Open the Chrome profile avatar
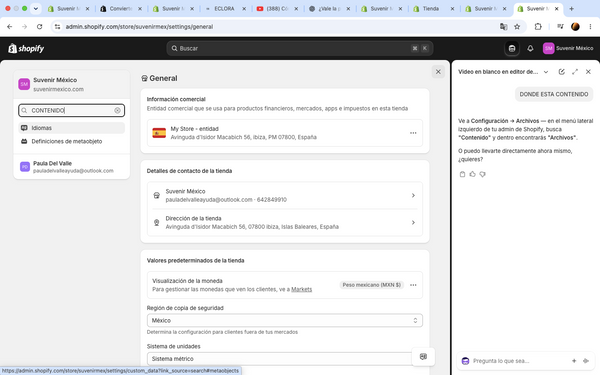The image size is (600, 375). [x=575, y=26]
